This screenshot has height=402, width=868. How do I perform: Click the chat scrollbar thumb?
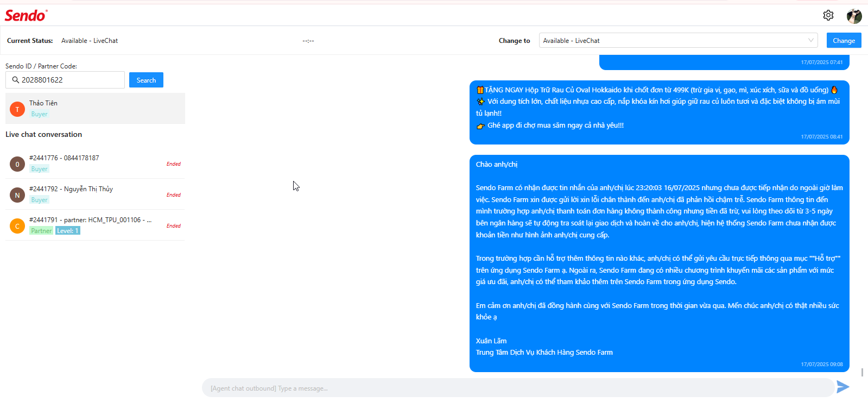pos(862,372)
